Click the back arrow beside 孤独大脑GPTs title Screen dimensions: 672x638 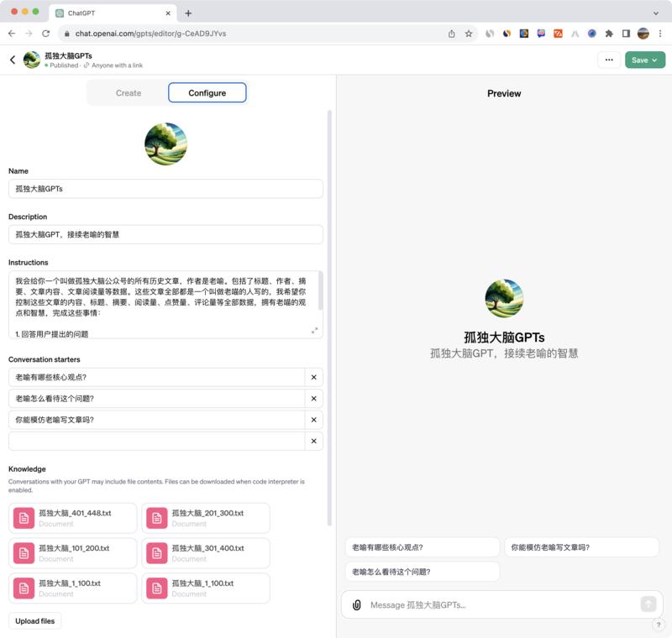click(x=12, y=60)
